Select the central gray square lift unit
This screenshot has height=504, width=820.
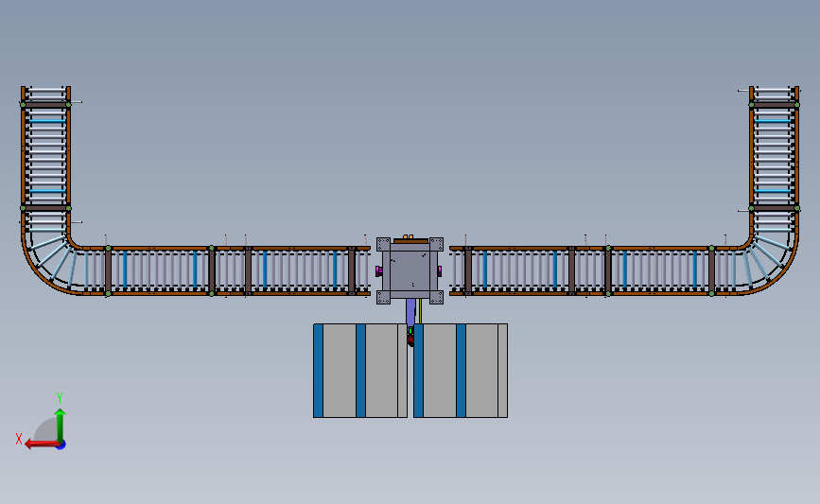click(410, 270)
